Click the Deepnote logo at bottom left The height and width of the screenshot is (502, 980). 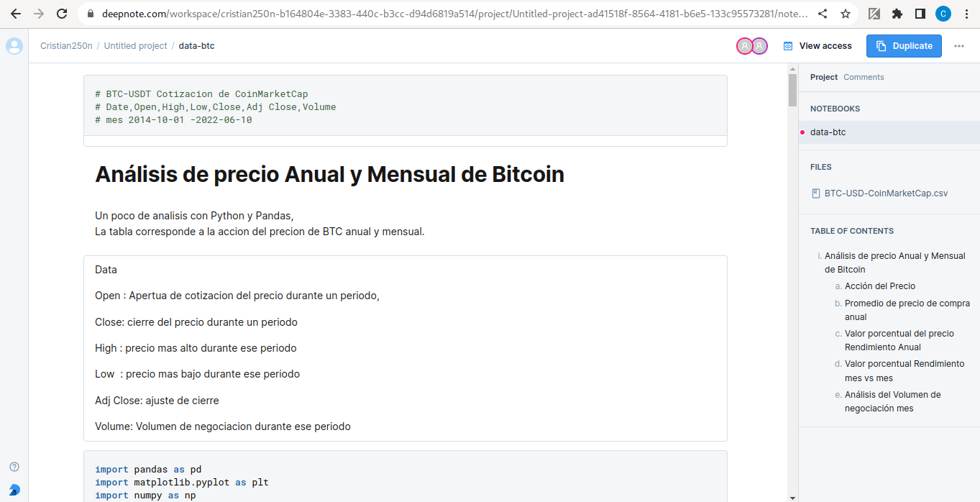point(14,489)
